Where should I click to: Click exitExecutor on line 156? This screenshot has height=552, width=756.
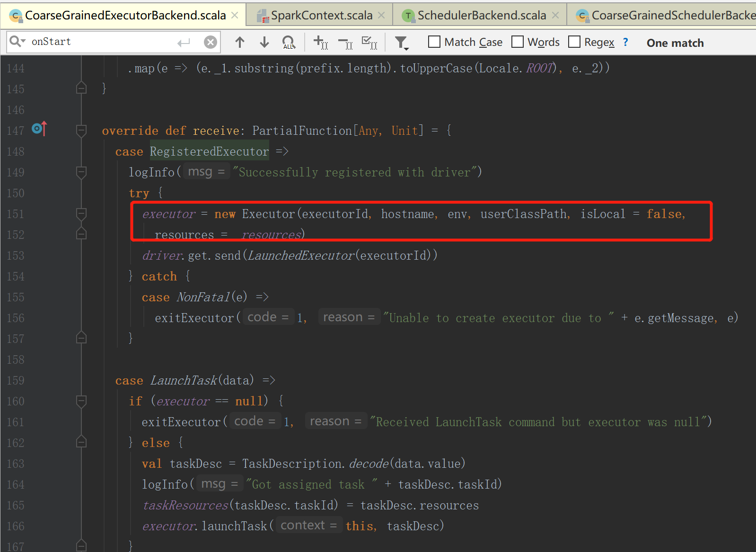tap(194, 318)
